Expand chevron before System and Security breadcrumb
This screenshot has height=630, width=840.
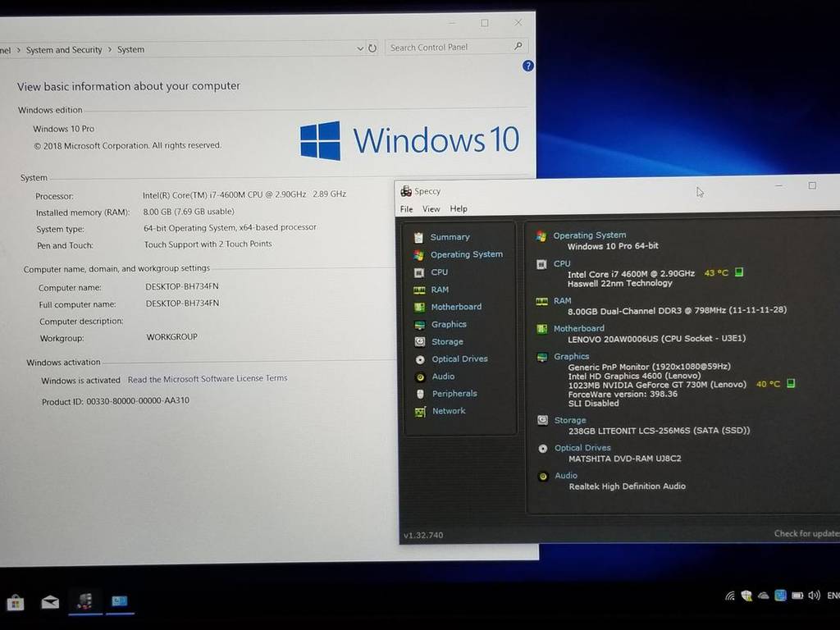18,50
